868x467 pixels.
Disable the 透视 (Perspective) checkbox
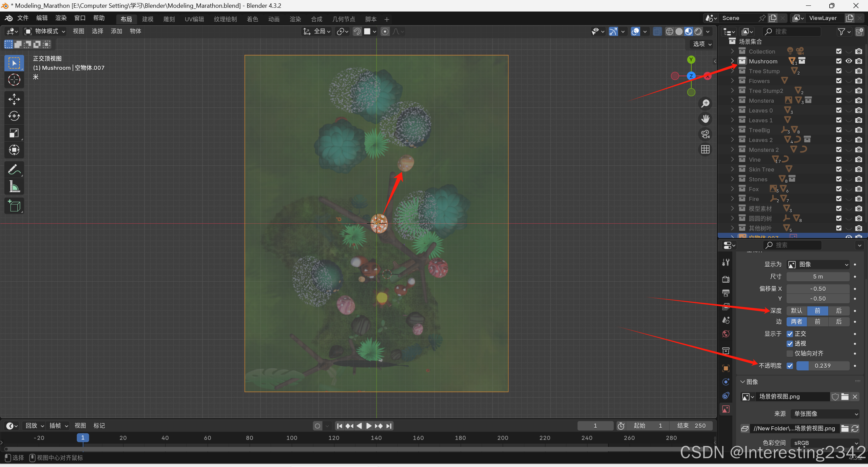(790, 344)
